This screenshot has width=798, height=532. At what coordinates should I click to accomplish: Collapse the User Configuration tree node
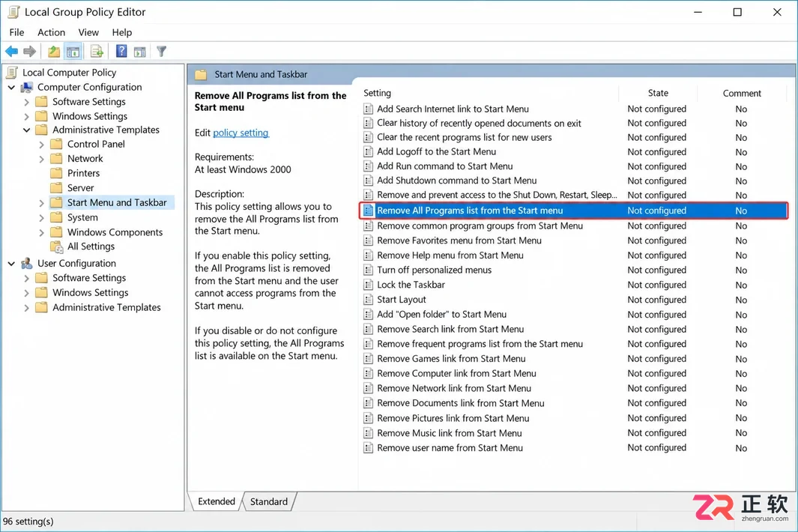point(12,264)
